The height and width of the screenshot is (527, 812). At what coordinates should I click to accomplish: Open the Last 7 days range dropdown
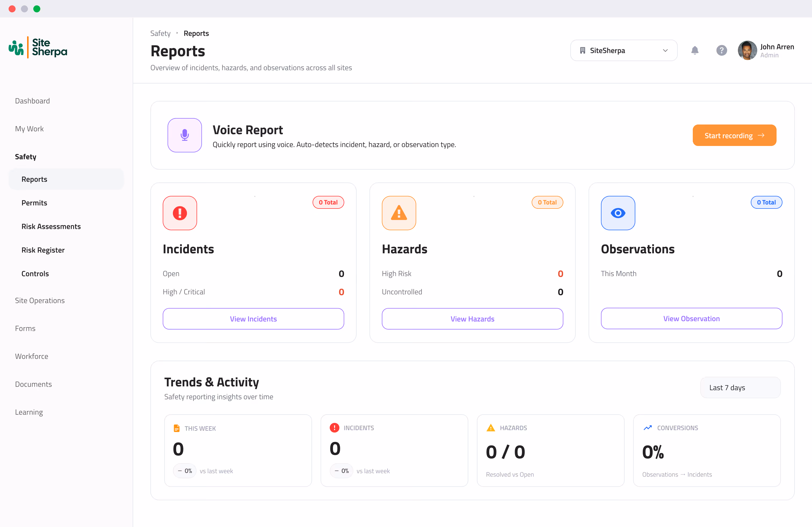click(740, 387)
